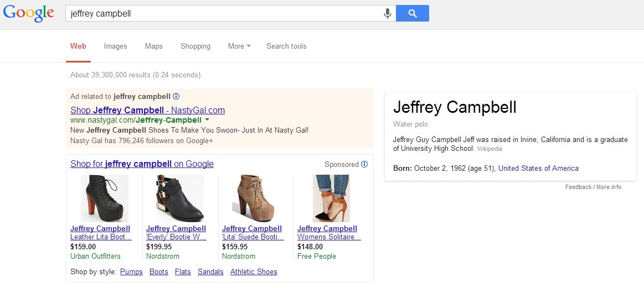Open the 'United States of America' link
Viewport: 644px width, 288px height.
coord(538,168)
